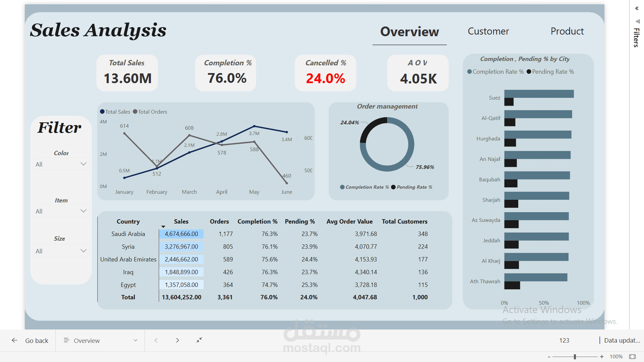
Task: Click the May 3.7M sales data point
Action: [254, 126]
